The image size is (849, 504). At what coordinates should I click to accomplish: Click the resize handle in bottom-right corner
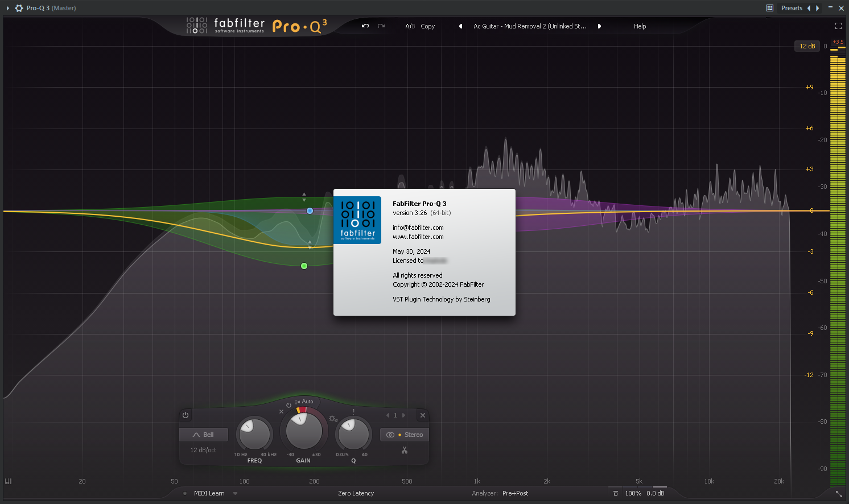click(839, 494)
